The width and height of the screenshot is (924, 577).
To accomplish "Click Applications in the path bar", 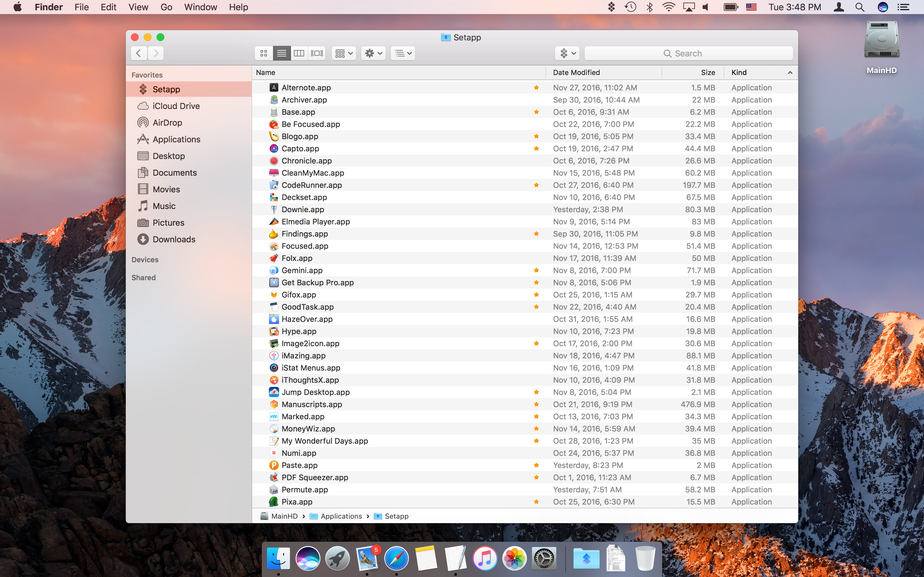I will (341, 516).
